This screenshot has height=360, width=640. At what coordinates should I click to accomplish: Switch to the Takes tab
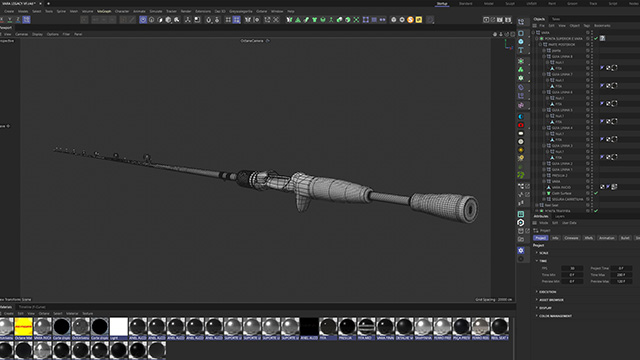[556, 19]
